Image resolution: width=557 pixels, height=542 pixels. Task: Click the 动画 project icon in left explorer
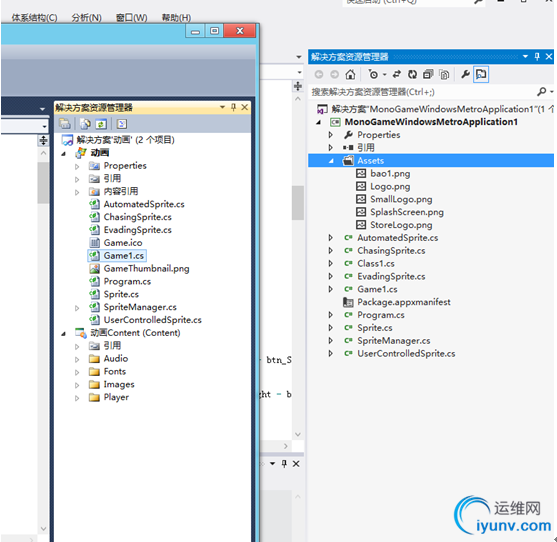tap(81, 153)
